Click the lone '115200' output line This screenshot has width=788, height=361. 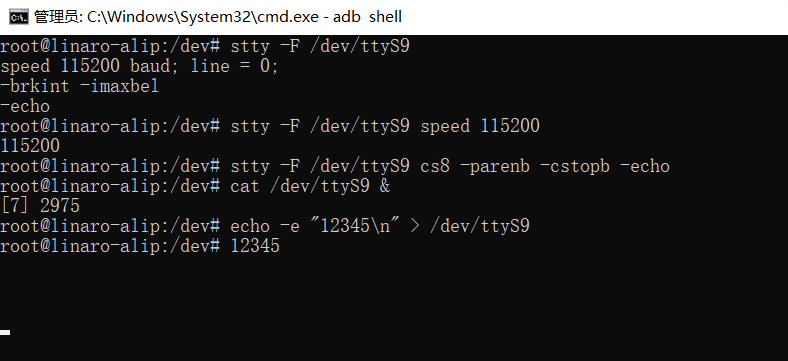[30, 146]
